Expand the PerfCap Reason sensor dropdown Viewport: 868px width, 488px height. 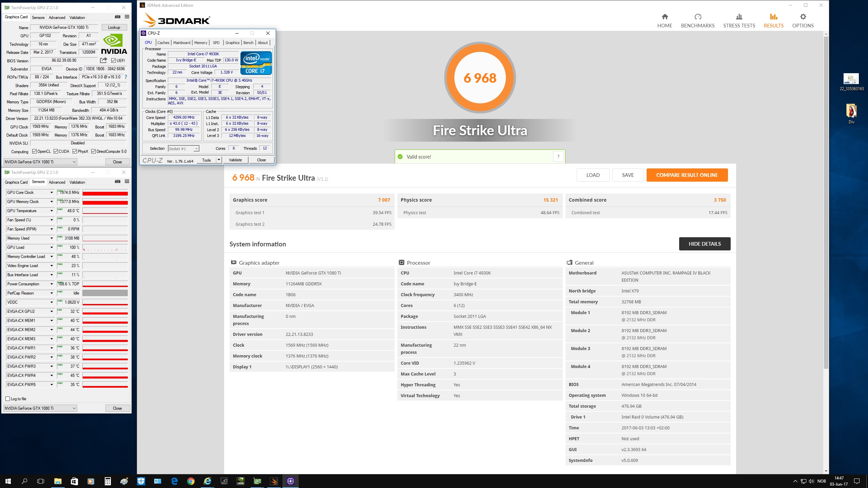52,293
